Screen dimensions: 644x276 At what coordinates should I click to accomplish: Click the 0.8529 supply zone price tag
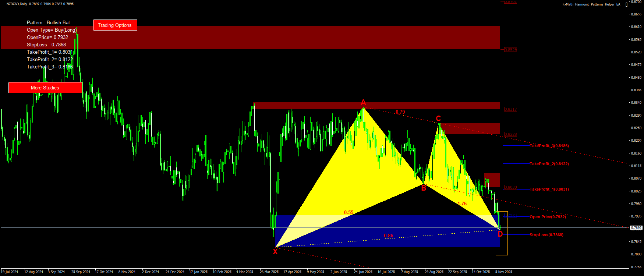click(510, 50)
